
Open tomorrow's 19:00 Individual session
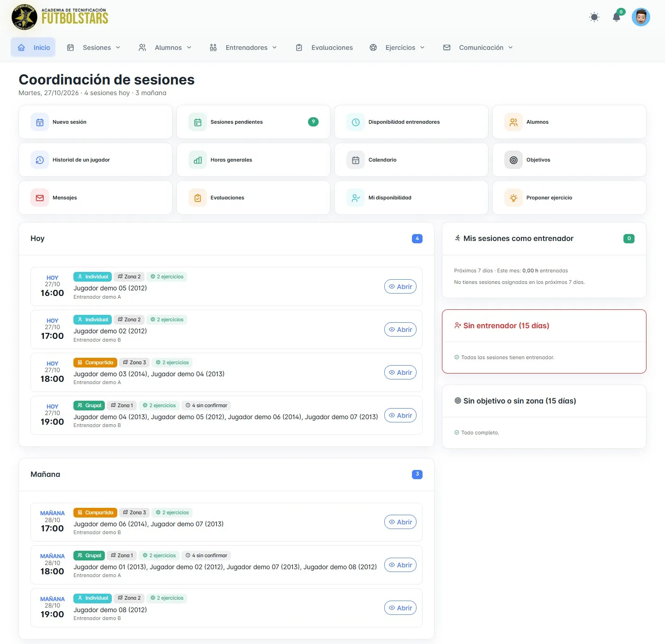[400, 608]
